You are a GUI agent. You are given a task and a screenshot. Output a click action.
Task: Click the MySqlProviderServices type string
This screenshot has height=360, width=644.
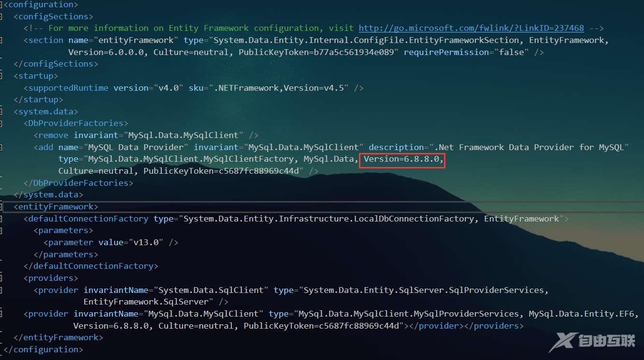tap(408, 314)
